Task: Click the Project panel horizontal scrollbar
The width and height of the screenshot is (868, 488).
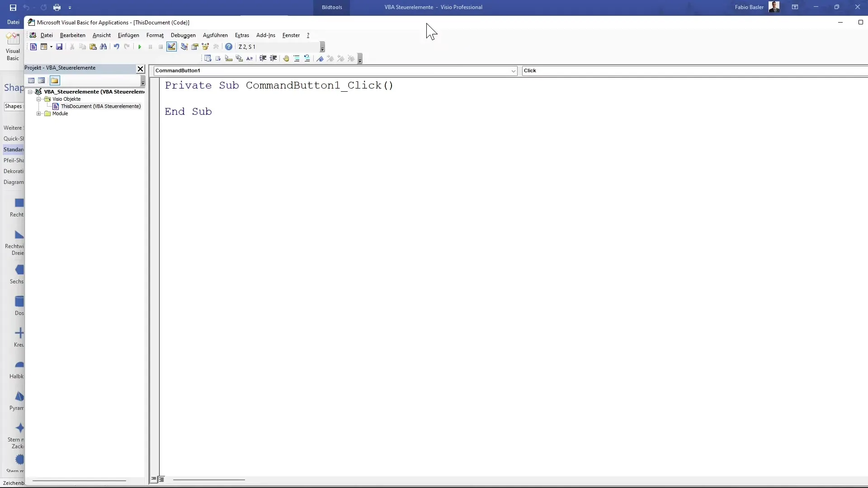Action: pyautogui.click(x=79, y=480)
